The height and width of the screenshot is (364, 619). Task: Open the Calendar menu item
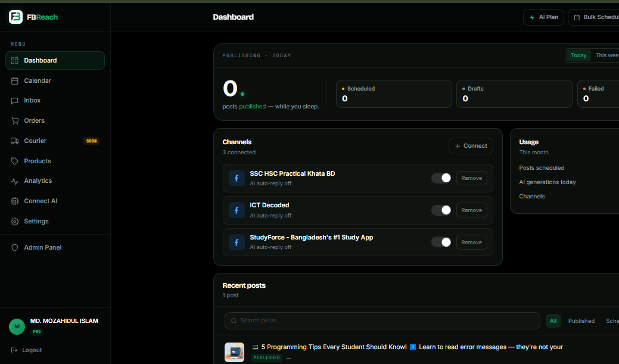55,80
